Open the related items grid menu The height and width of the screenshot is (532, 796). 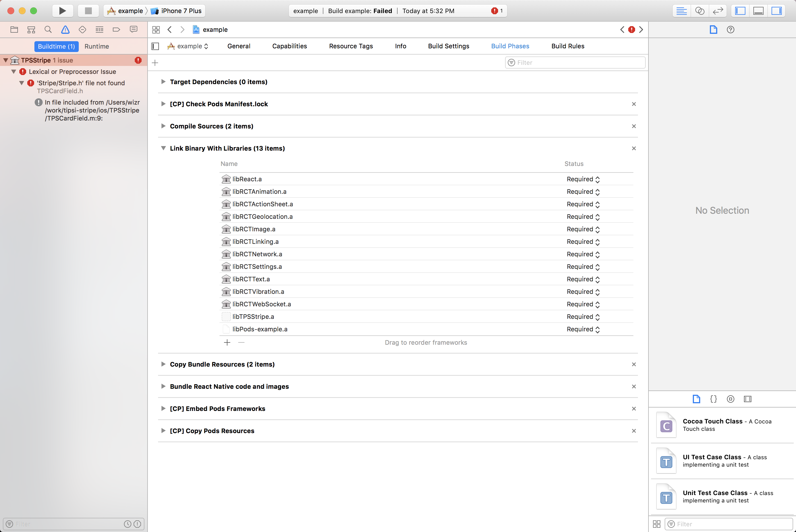tap(156, 30)
